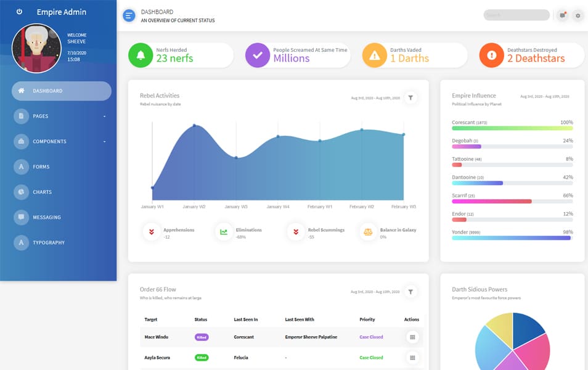
Task: Select the Charts section icon in sidebar
Action: 20,192
